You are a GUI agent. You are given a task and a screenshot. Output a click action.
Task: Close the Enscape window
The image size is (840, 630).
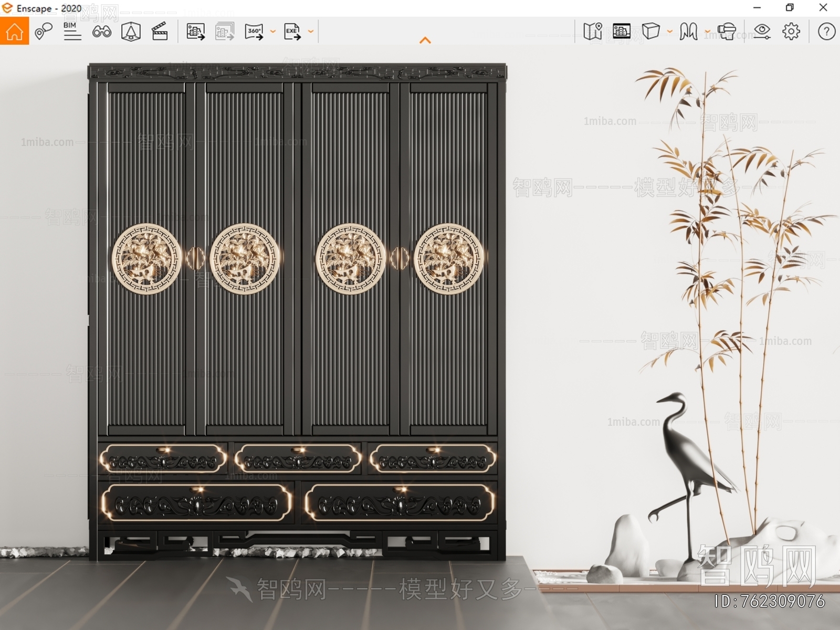[x=823, y=7]
